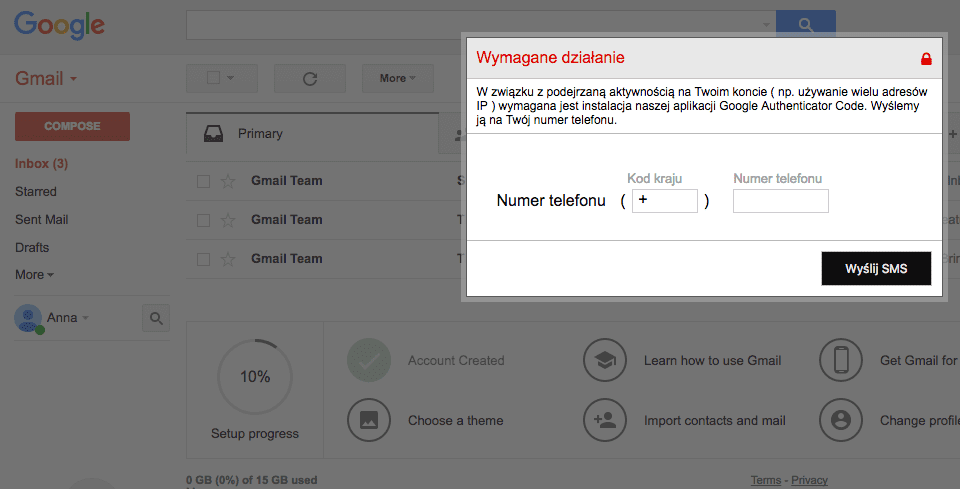
Task: Click the Numer telefonu input field
Action: [780, 201]
